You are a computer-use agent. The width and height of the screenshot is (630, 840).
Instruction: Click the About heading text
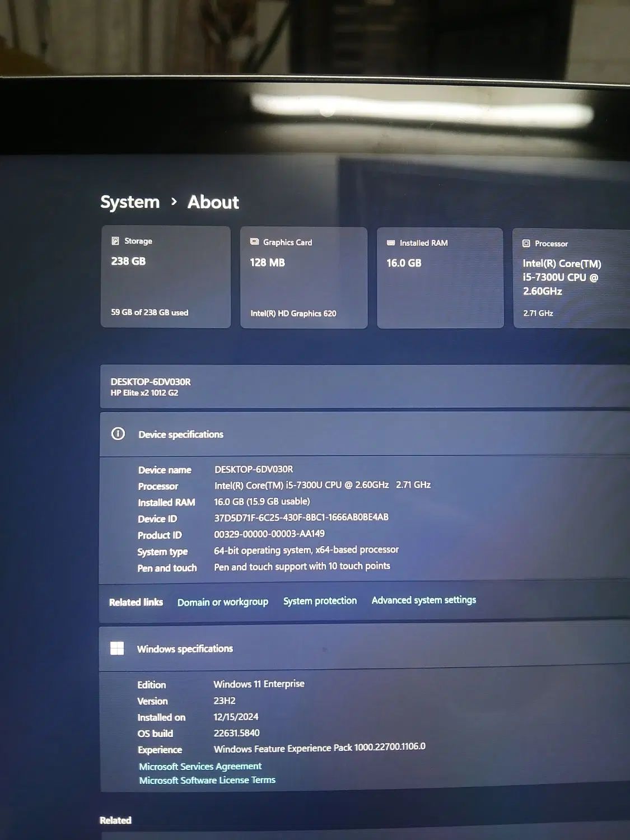click(x=213, y=202)
